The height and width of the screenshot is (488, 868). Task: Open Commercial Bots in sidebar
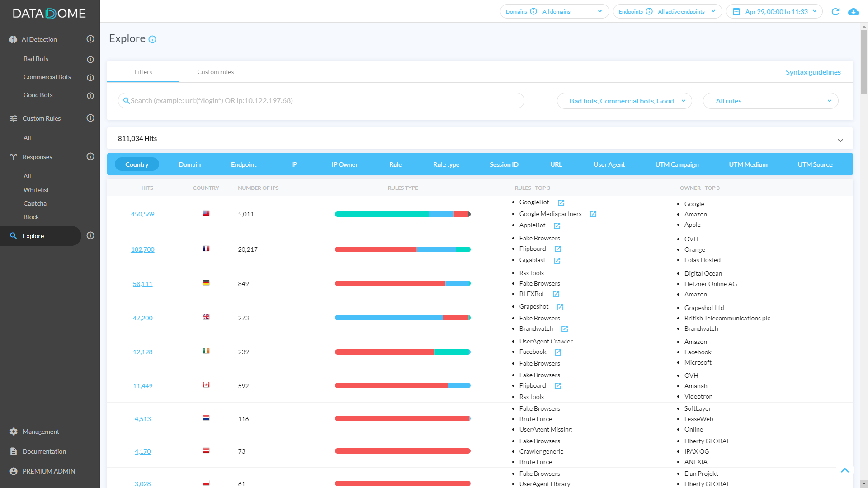tap(47, 77)
